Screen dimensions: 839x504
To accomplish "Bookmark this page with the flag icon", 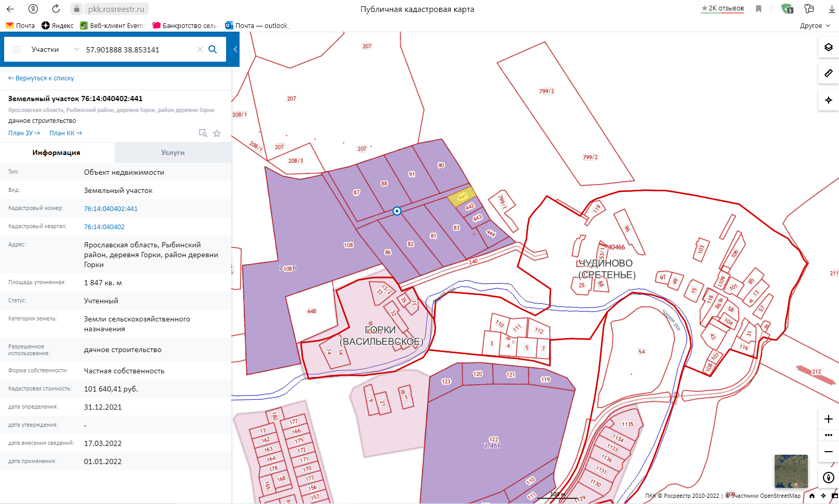I will 759,9.
